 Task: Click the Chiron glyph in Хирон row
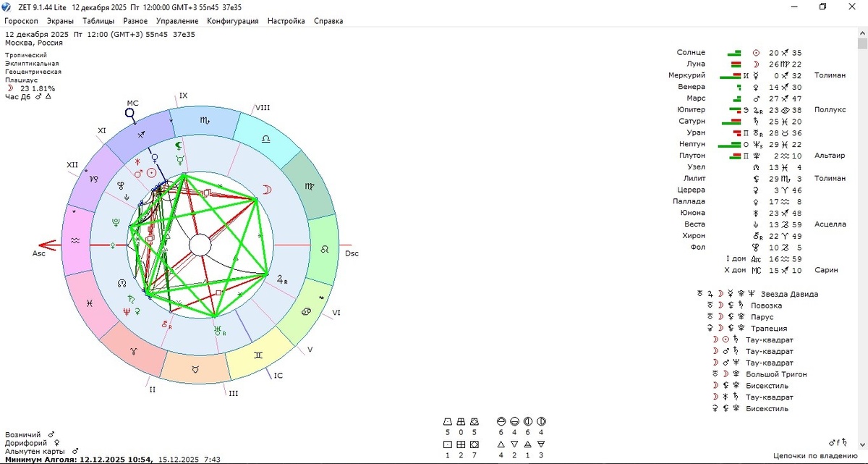tap(758, 236)
